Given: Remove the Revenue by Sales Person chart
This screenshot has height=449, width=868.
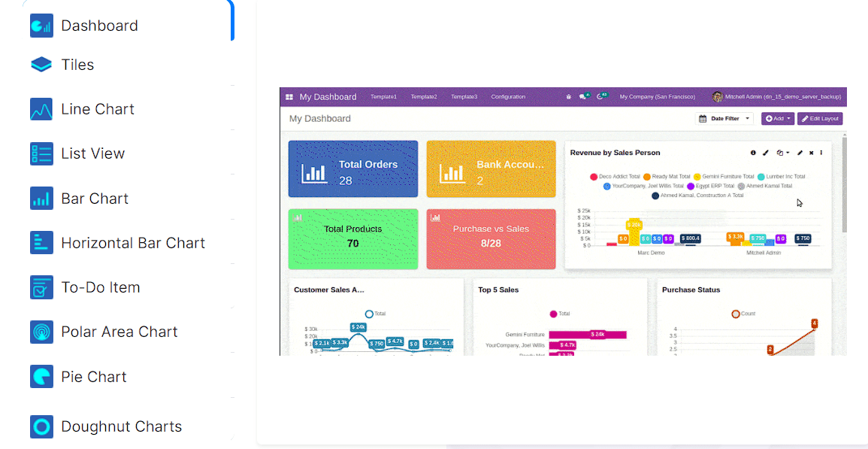Looking at the screenshot, I should pyautogui.click(x=811, y=153).
